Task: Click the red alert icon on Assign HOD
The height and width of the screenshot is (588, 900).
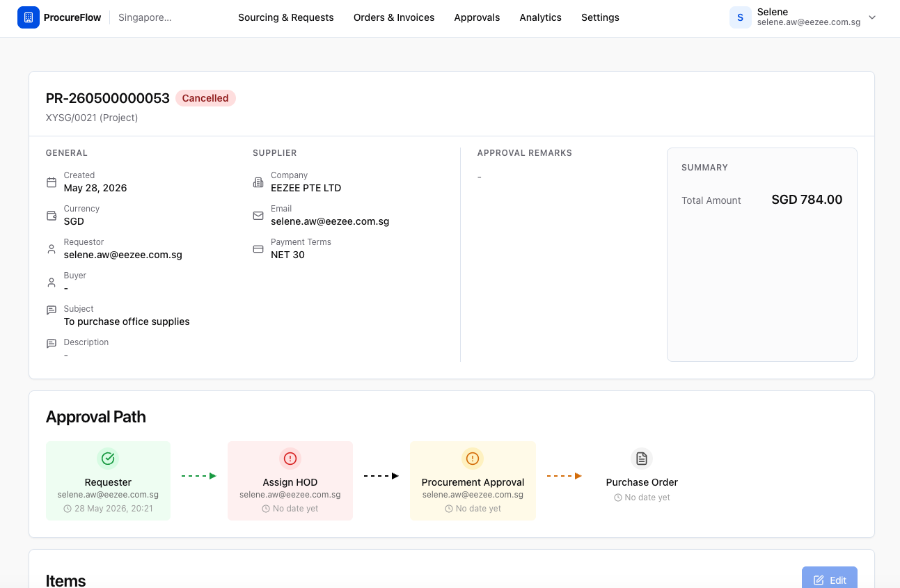Action: 290,459
